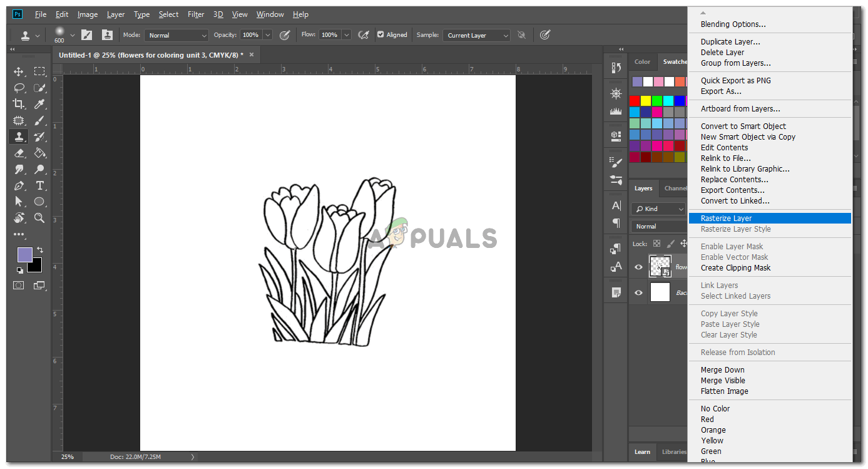This screenshot has width=868, height=469.
Task: Toggle visibility of the flowers layer
Action: [638, 267]
